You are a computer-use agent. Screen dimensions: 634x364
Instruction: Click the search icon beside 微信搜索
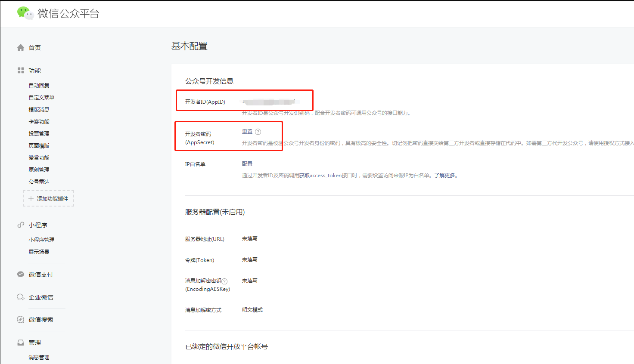click(21, 319)
